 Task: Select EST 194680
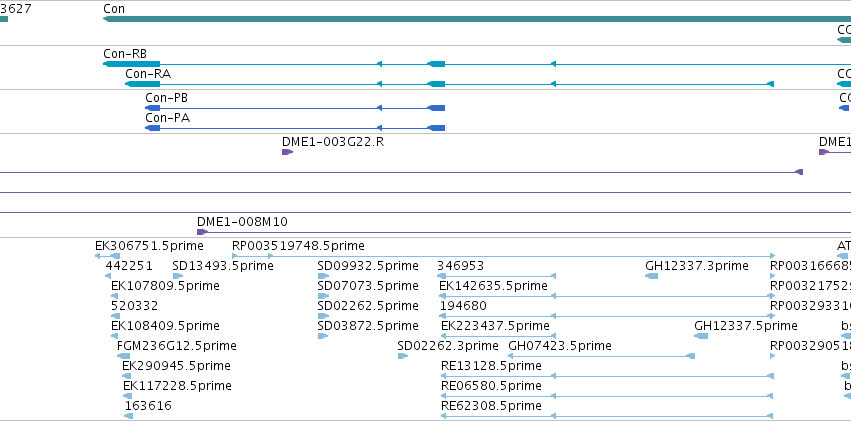463,306
